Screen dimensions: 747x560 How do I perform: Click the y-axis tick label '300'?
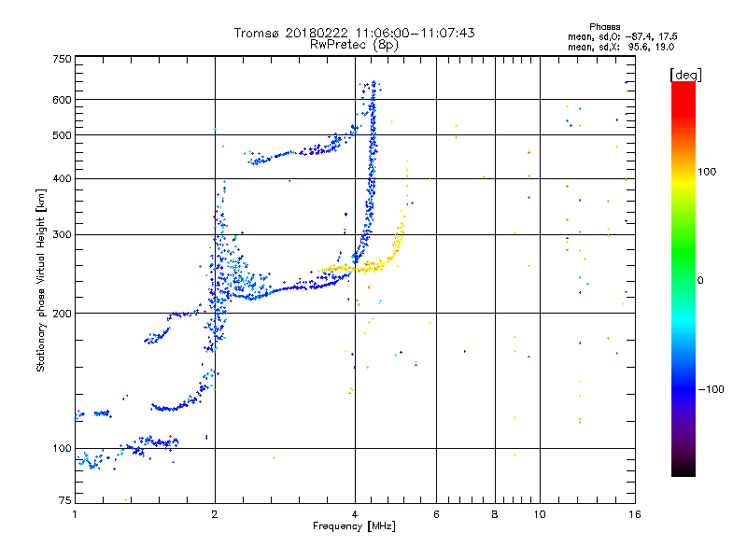tap(62, 234)
